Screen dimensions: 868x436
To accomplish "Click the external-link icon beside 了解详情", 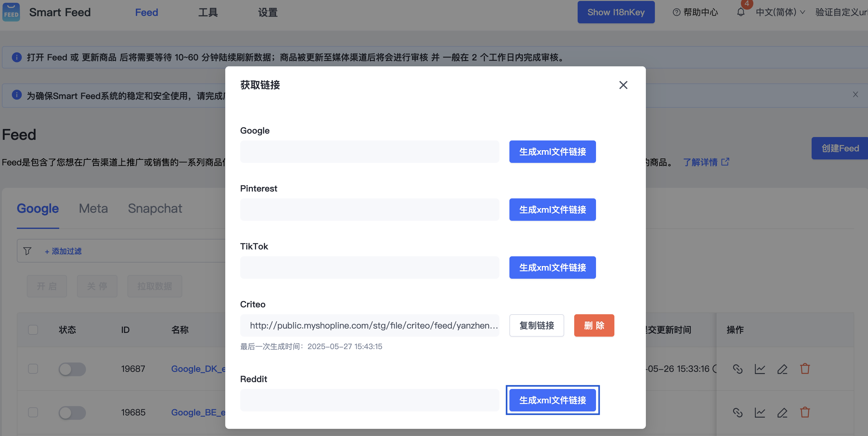I will (x=725, y=162).
